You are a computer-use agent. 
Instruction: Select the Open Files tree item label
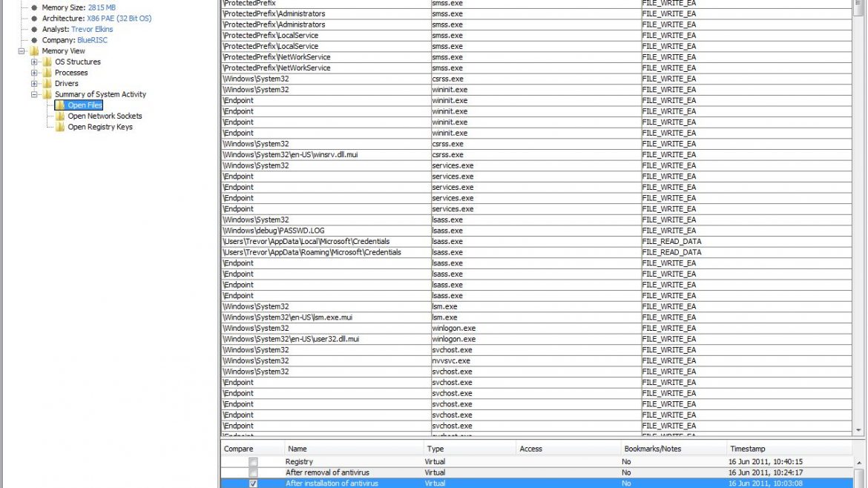click(85, 105)
